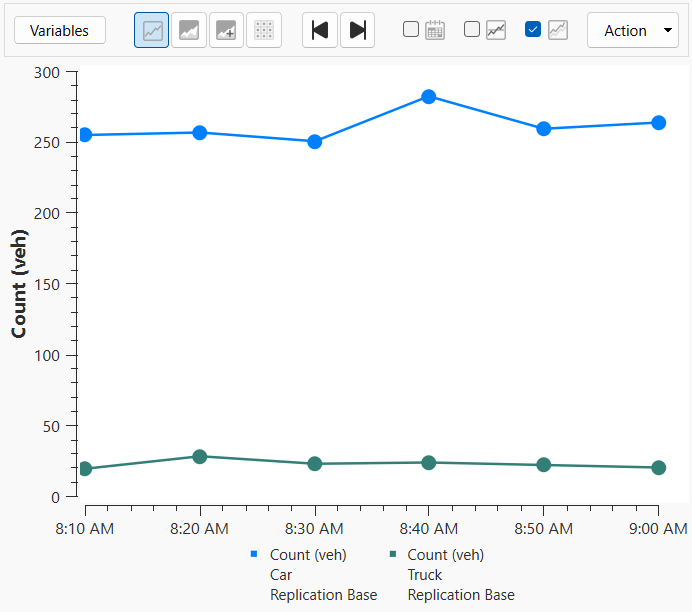692x612 pixels.
Task: Click the dark line graph icon beside middle checkbox
Action: [x=496, y=30]
